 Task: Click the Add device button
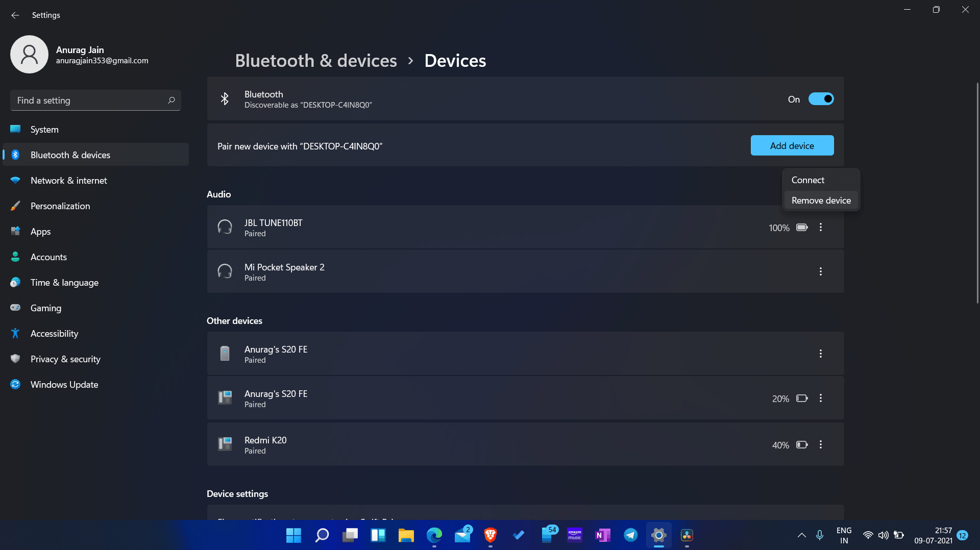[x=792, y=146]
